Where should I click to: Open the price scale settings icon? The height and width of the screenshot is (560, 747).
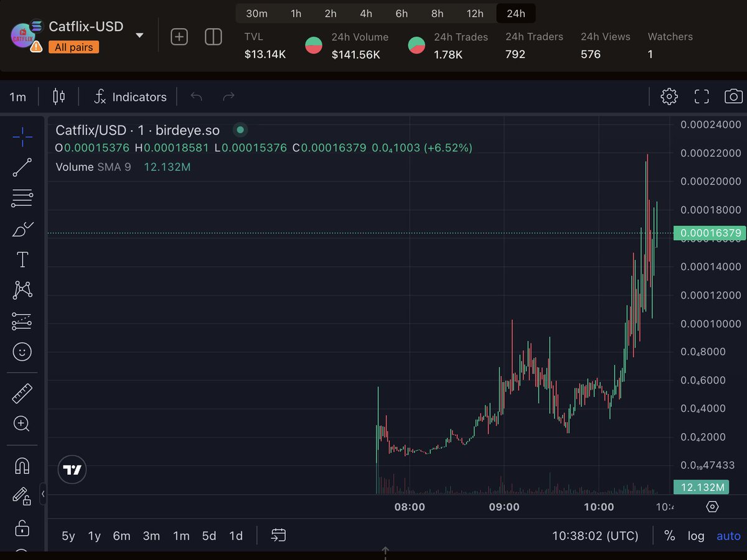(x=713, y=506)
